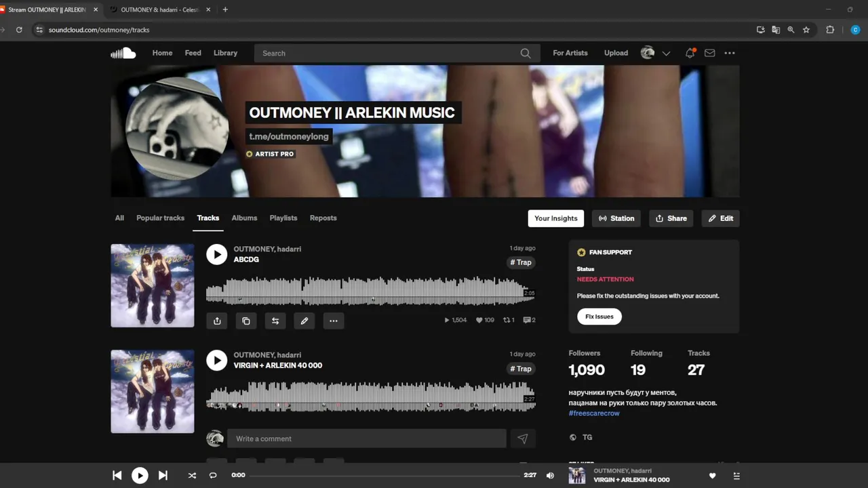Switch to the Albums tab
The height and width of the screenshot is (488, 868).
(244, 218)
